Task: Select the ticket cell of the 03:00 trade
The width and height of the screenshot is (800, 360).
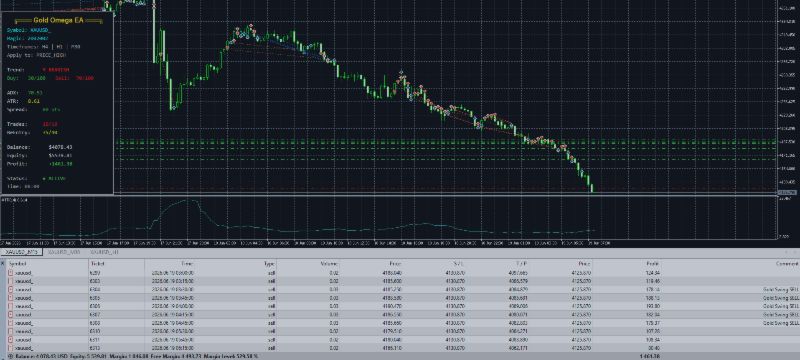Action: (116, 273)
